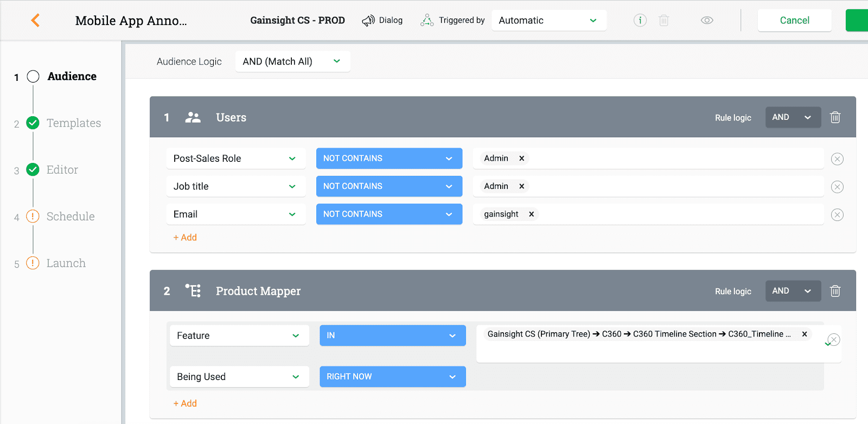Click the trash icon in top bar
The width and height of the screenshot is (868, 424).
(x=663, y=21)
